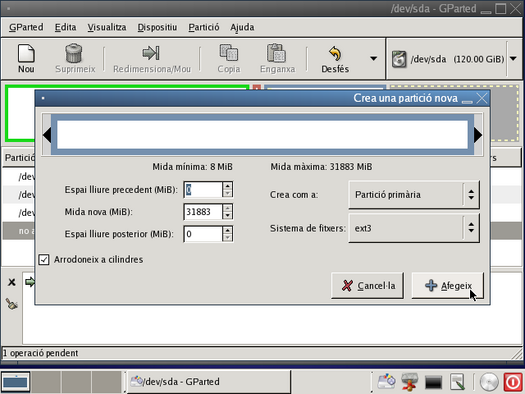Click the red power button tray icon
This screenshot has width=525, height=394.
[x=513, y=382]
